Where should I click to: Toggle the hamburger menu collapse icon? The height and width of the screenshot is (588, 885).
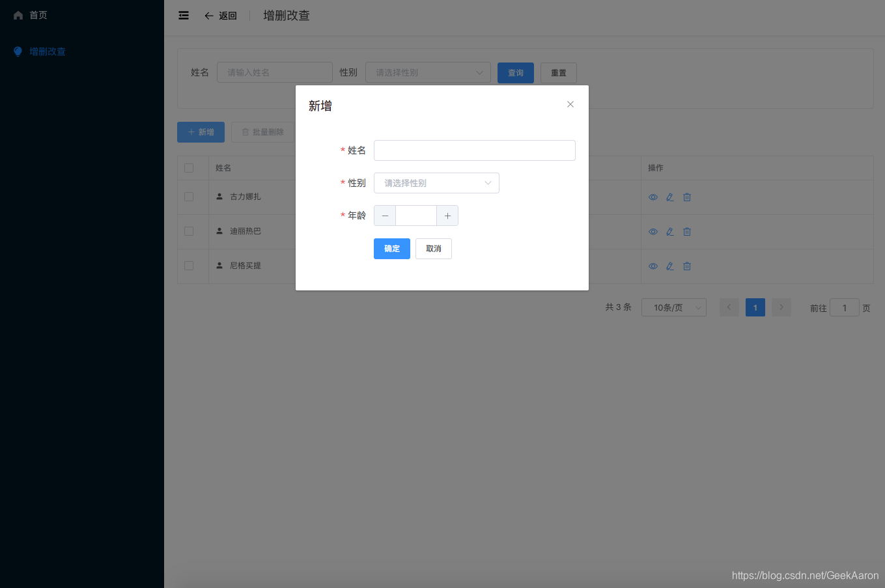184,15
